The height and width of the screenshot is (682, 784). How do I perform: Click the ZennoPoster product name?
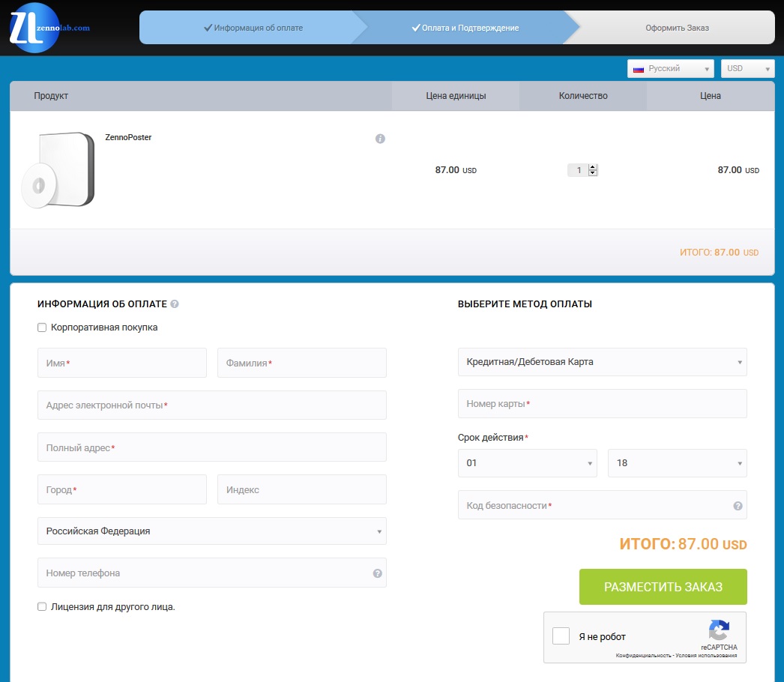tap(128, 137)
